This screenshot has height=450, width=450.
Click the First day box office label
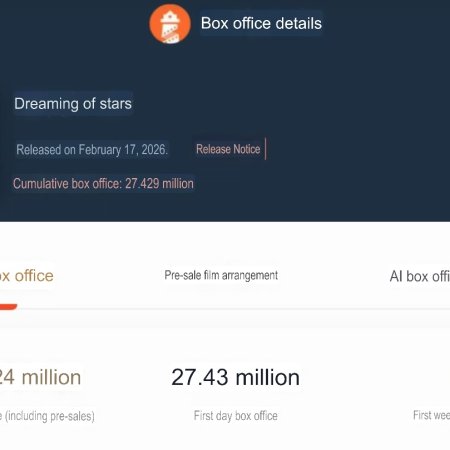[x=236, y=416]
